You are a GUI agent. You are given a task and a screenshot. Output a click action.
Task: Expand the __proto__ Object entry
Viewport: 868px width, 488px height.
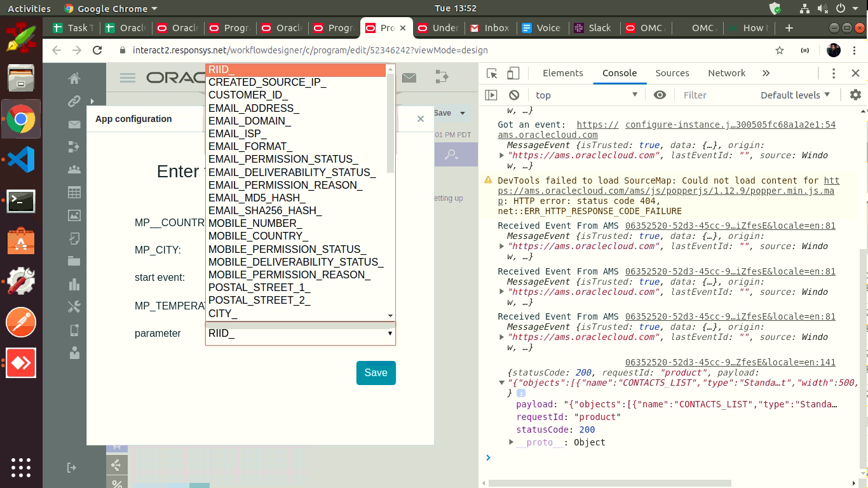[x=512, y=442]
